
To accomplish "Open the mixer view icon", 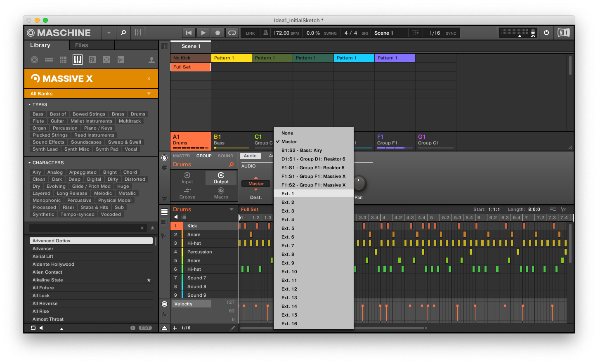I will pos(138,33).
